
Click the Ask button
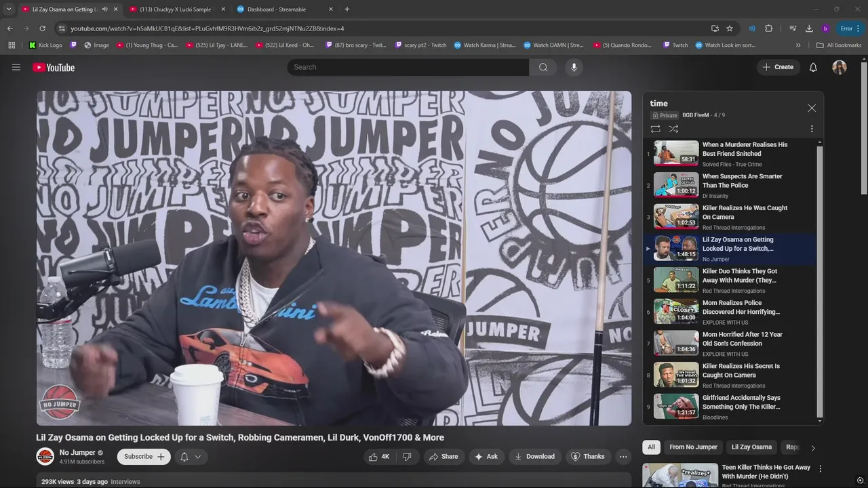pos(486,457)
